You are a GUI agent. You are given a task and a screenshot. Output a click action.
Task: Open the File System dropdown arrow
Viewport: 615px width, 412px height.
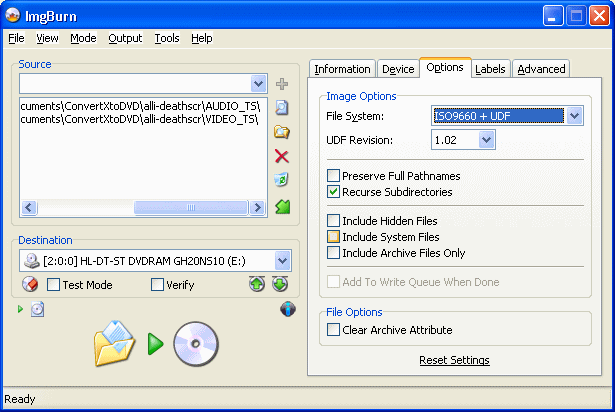[x=574, y=116]
